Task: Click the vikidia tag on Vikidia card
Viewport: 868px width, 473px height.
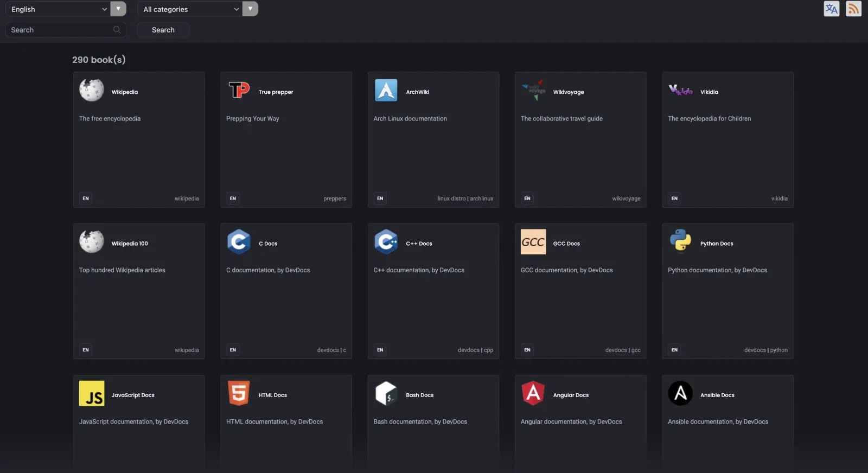Action: point(780,199)
